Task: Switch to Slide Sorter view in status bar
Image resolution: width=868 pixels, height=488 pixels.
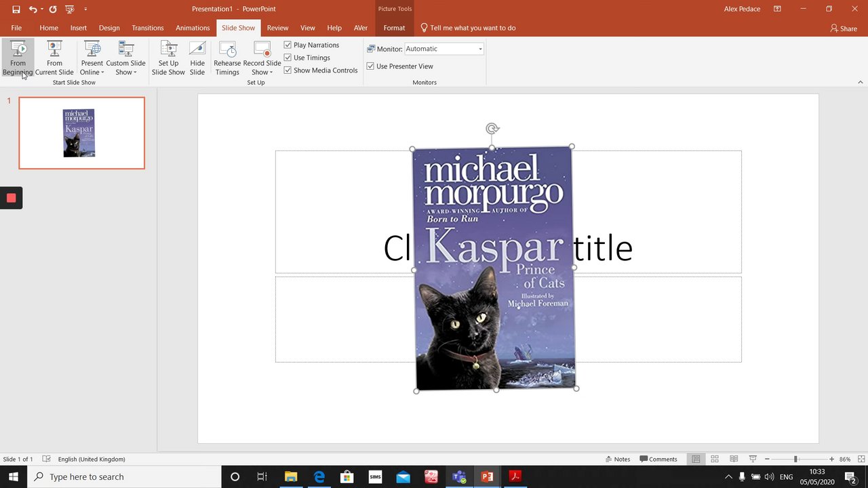Action: [715, 459]
